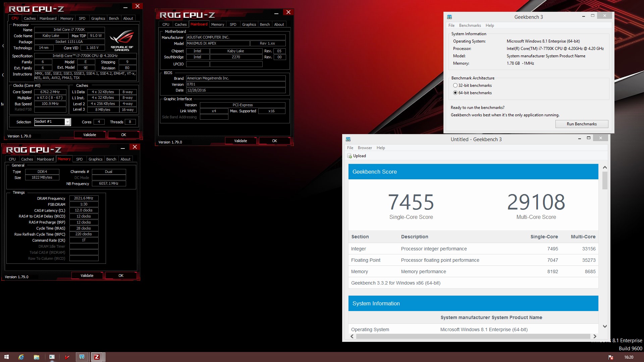The width and height of the screenshot is (644, 362).
Task: Open the Browser menu in the results window
Action: (365, 148)
